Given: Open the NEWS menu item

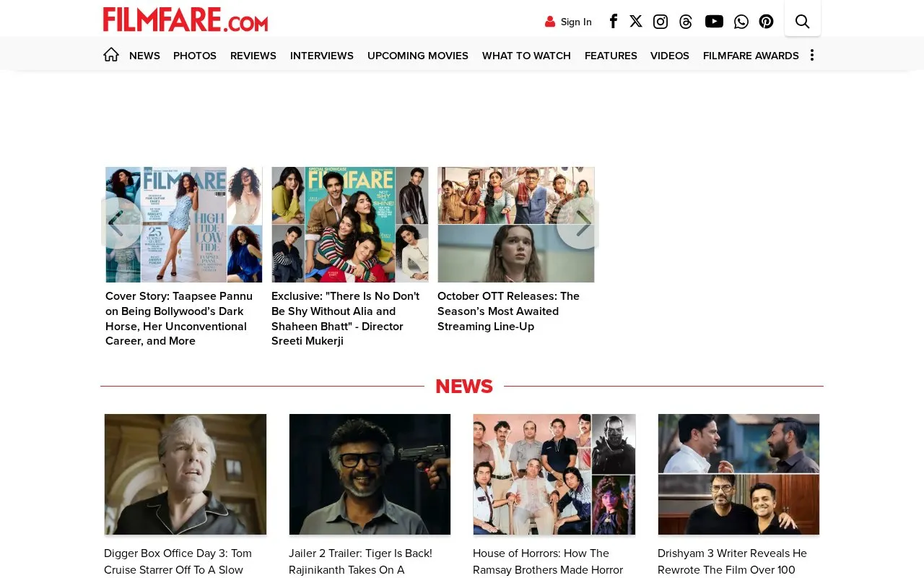Looking at the screenshot, I should 144,56.
